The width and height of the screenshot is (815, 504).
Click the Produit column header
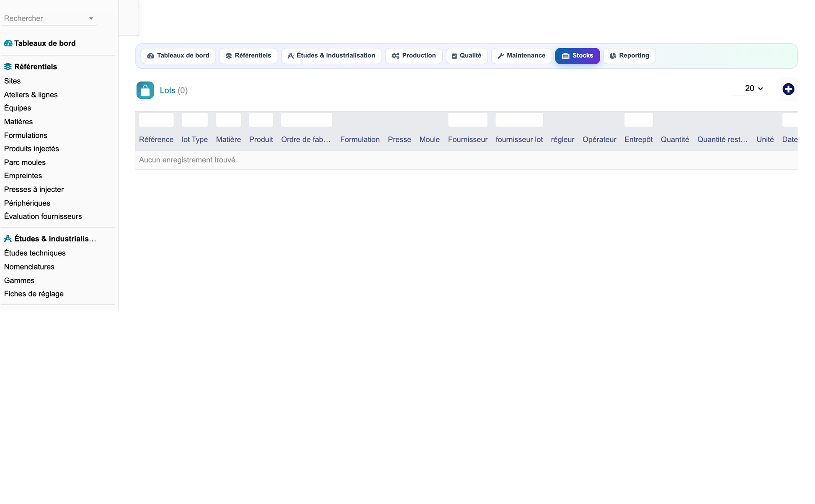click(x=261, y=139)
